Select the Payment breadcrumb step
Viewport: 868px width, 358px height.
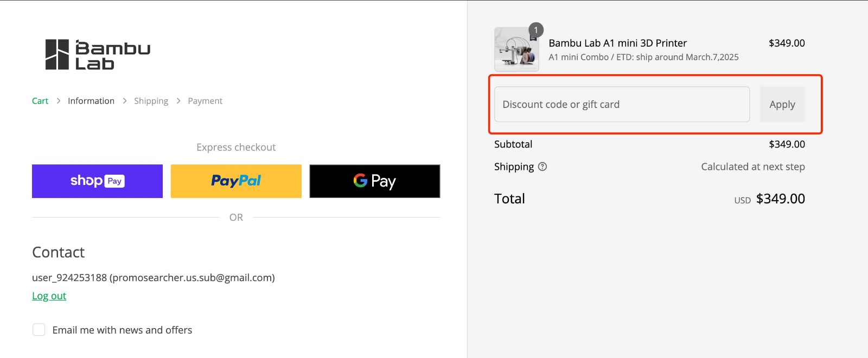click(205, 100)
